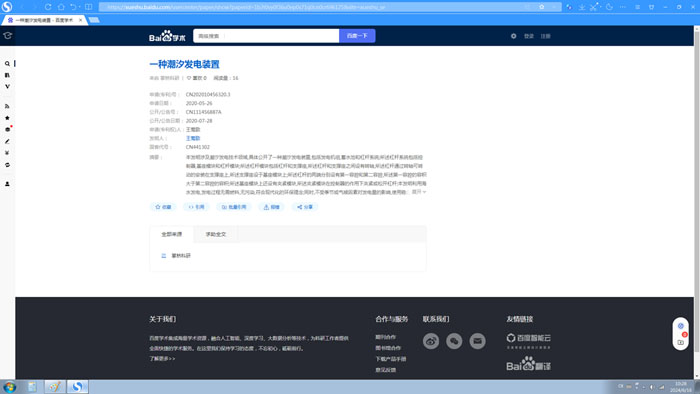Open the notepad taskbar icon
This screenshot has width=700, height=394.
(x=32, y=386)
